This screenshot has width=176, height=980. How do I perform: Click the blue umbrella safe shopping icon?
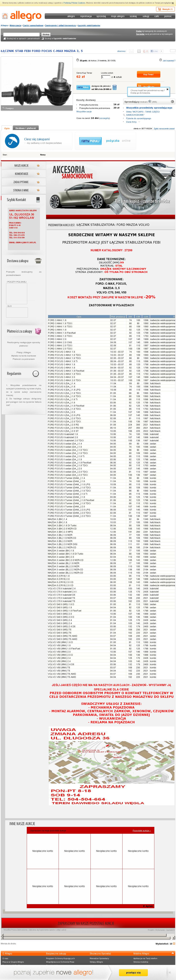(x=12, y=141)
